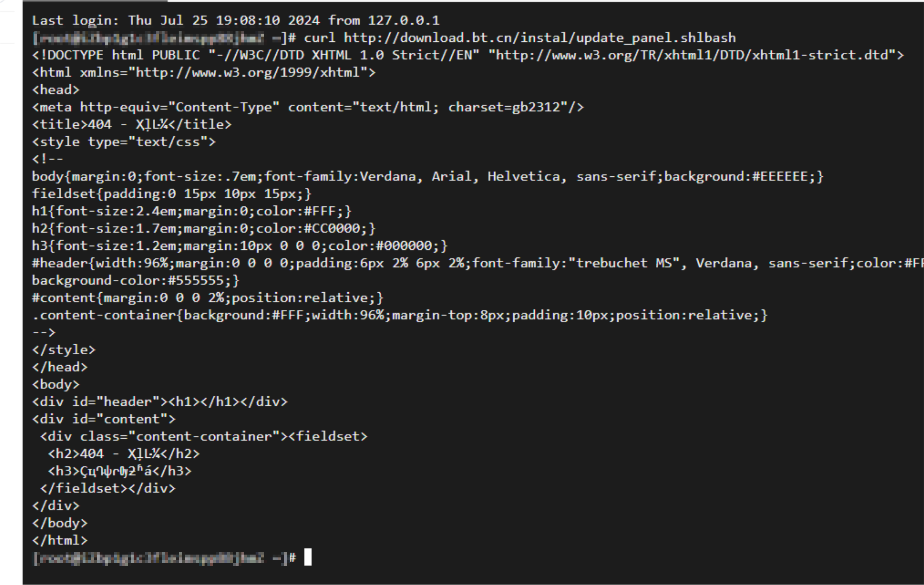This screenshot has width=924, height=585.
Task: Click the style type="text/css" line
Action: 124,142
